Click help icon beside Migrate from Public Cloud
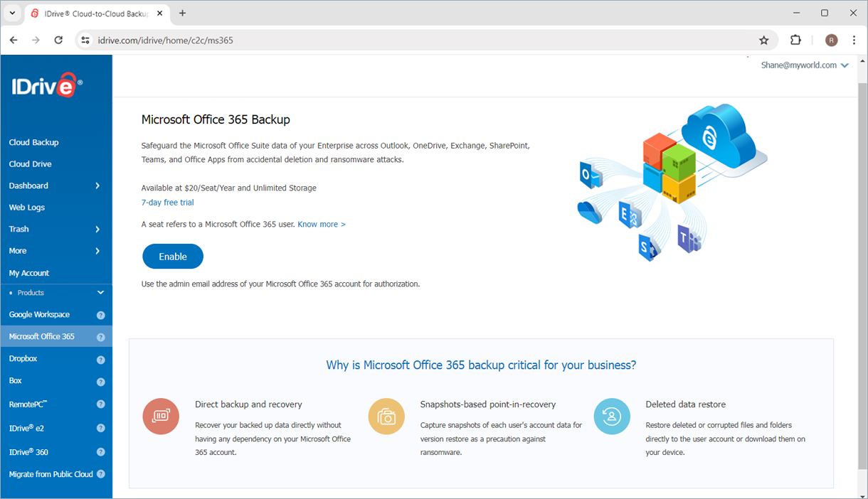Viewport: 868px width, 499px height. pos(100,474)
